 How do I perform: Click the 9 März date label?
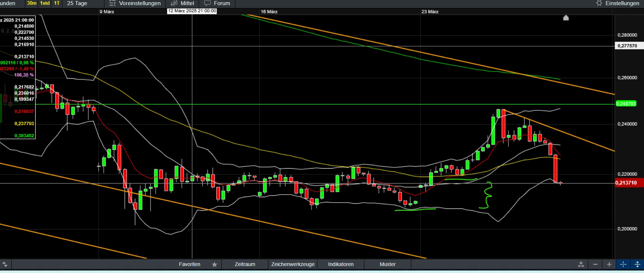(x=107, y=12)
